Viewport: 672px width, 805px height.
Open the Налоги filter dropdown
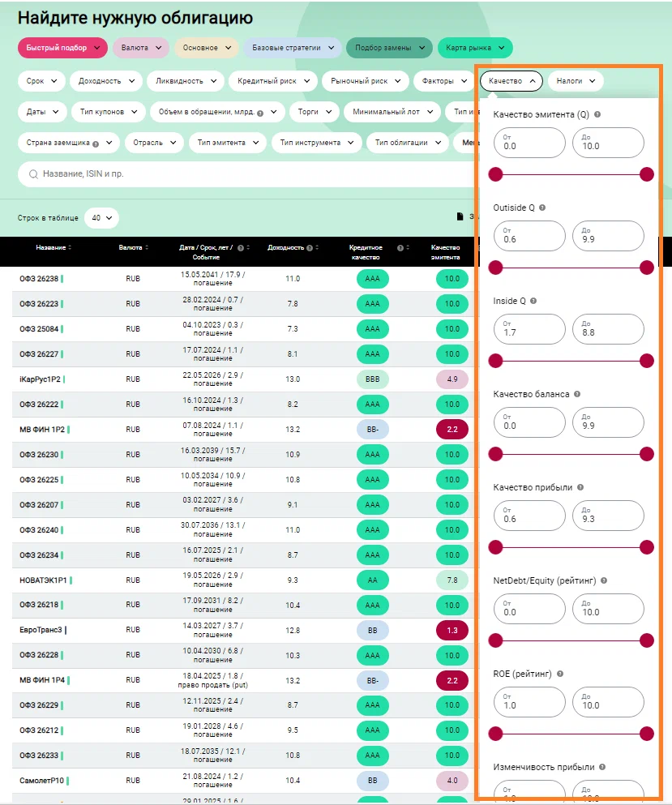(x=576, y=81)
